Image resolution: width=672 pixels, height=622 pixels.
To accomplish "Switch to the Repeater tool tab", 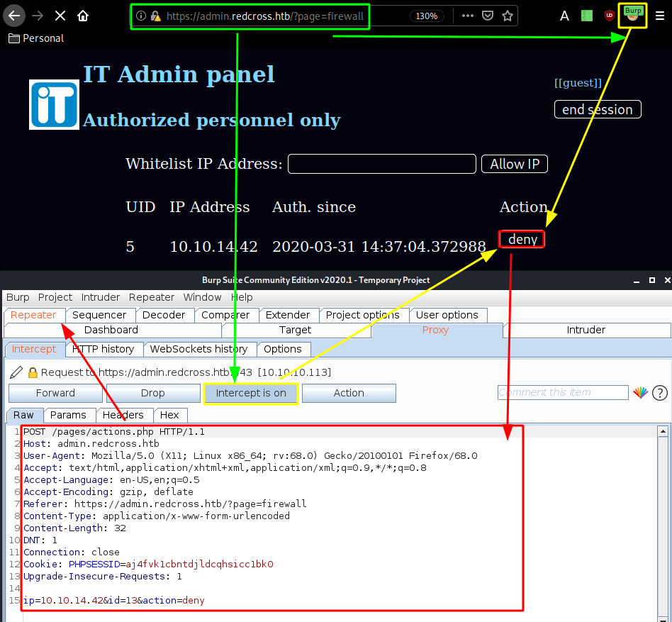I will (33, 315).
